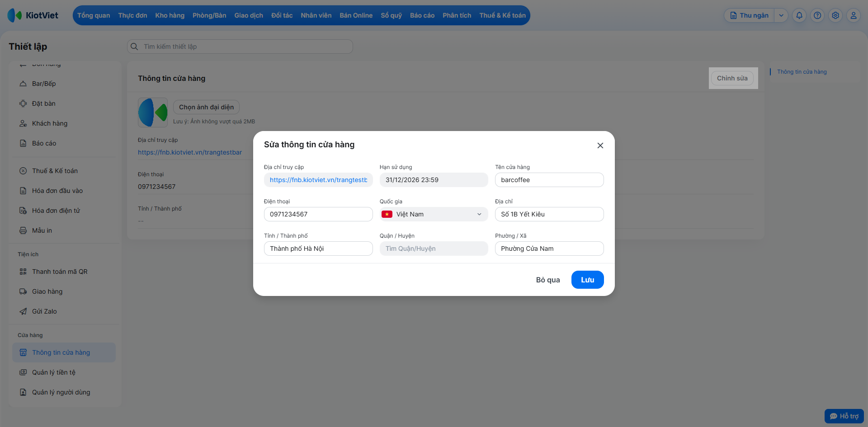Screen dimensions: 868x427
Task: Click the Việt Nam flag icon
Action: pyautogui.click(x=387, y=214)
